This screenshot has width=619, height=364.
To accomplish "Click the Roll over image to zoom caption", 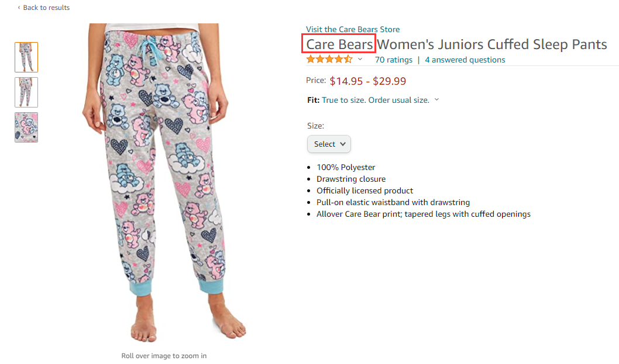I will point(164,355).
